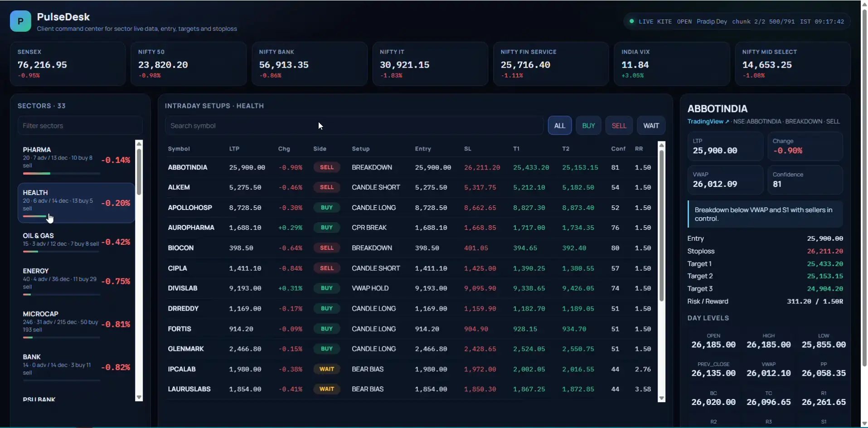Click the VWAP 26,012.09 tile
The height and width of the screenshot is (428, 868).
725,180
